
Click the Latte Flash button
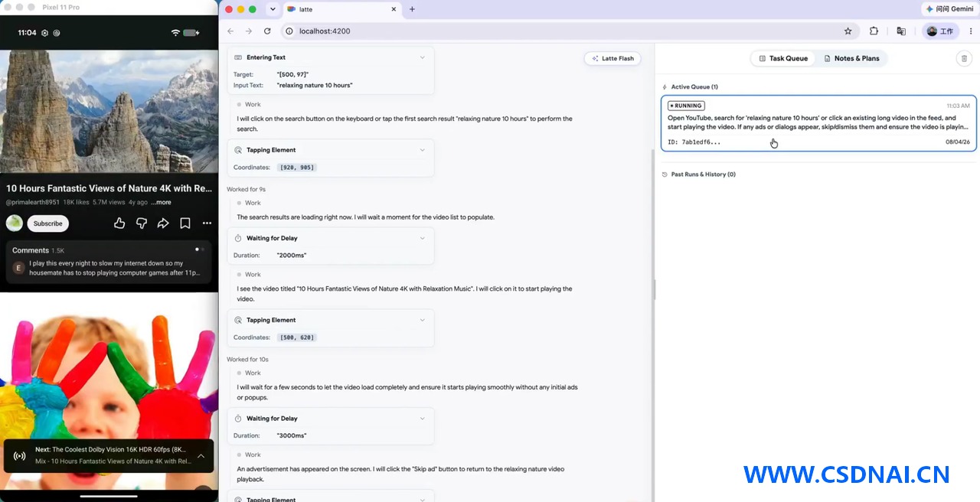(x=612, y=58)
